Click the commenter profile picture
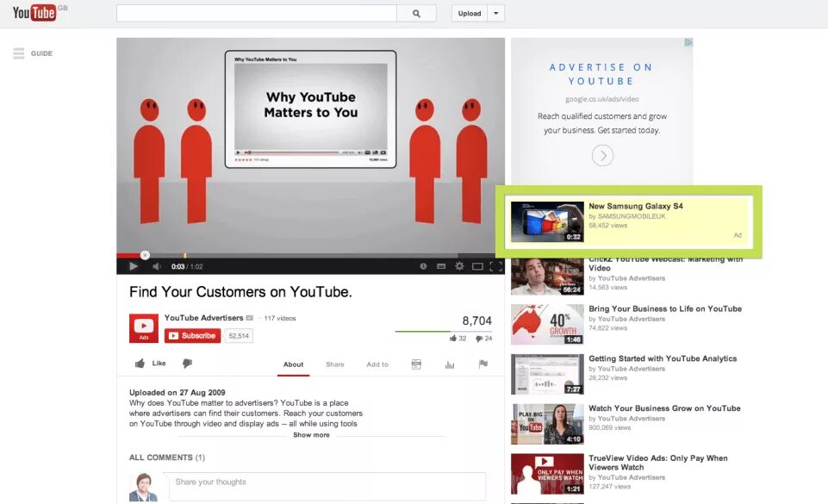828x504 pixels. pyautogui.click(x=144, y=487)
